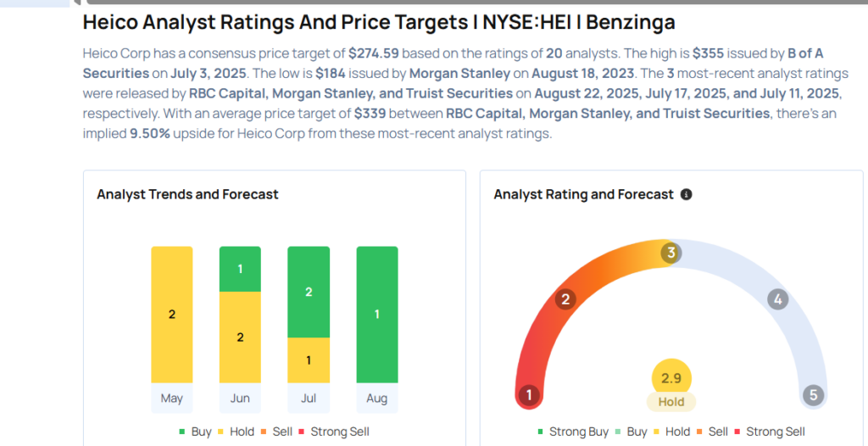Click gauge marker number 2
Image resolution: width=868 pixels, height=446 pixels.
point(565,298)
